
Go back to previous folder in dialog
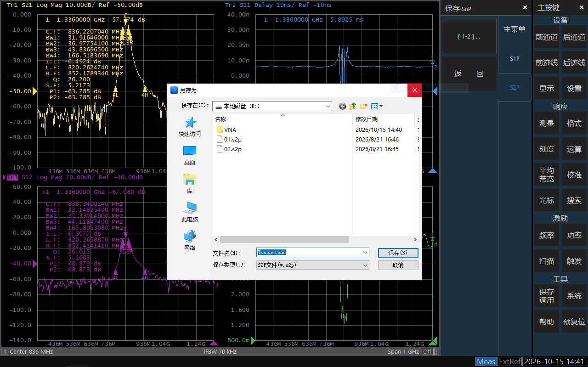click(342, 106)
